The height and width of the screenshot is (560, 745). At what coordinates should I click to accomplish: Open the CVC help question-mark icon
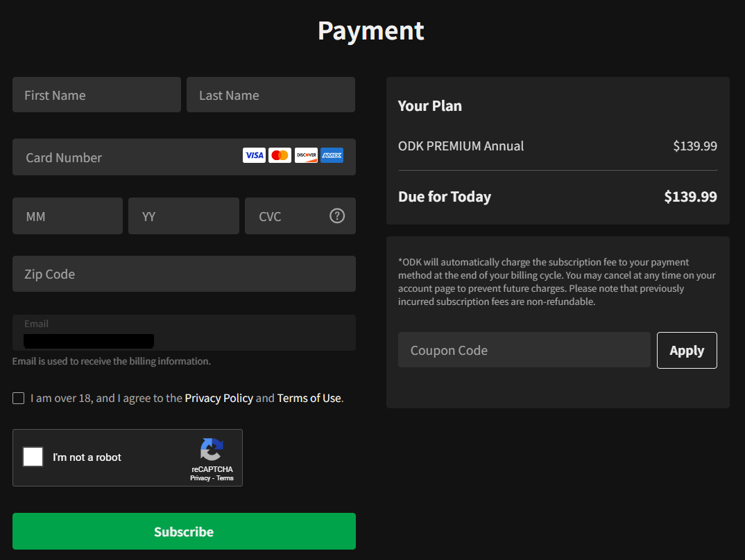337,216
